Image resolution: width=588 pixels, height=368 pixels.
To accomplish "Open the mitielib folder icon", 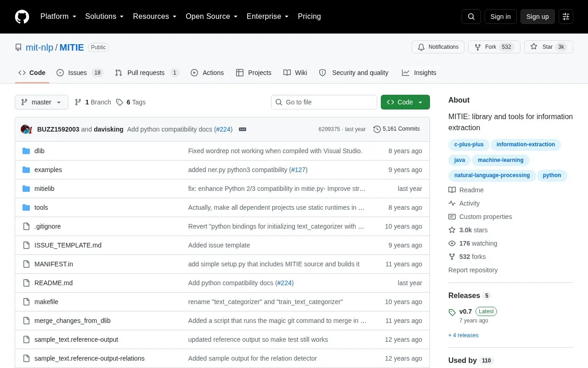I will coord(26,189).
